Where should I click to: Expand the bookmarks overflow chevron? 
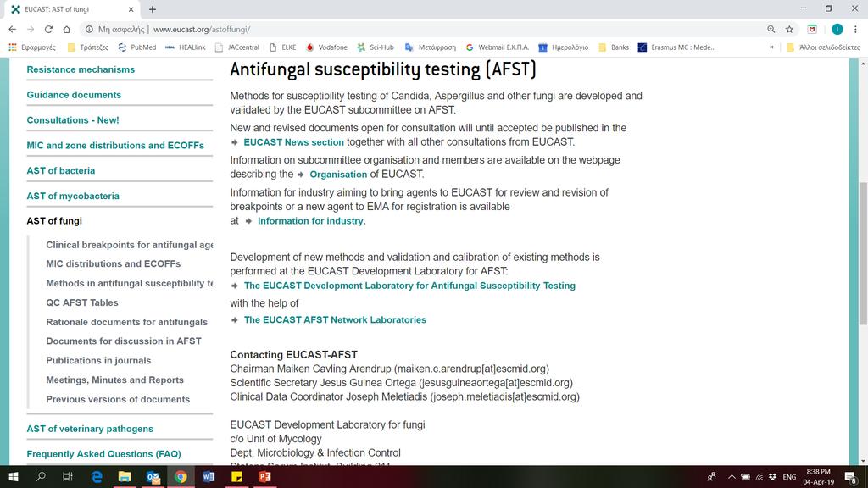(771, 47)
